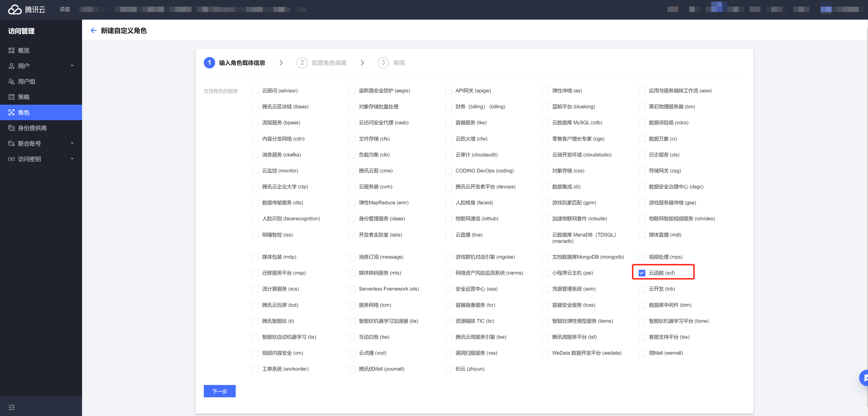Check the 视频处理 (mps) checkbox
This screenshot has height=416, width=868.
coord(642,257)
